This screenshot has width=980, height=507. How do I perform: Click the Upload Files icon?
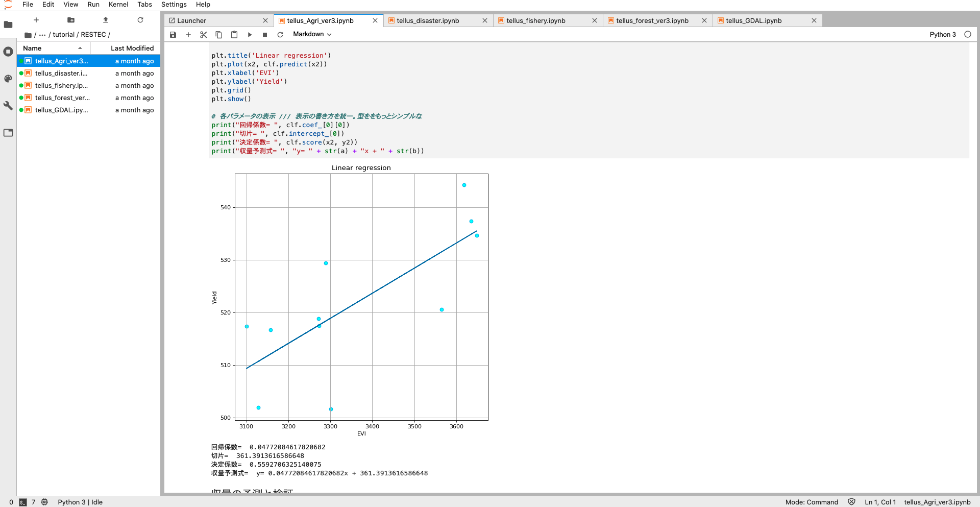coord(106,20)
